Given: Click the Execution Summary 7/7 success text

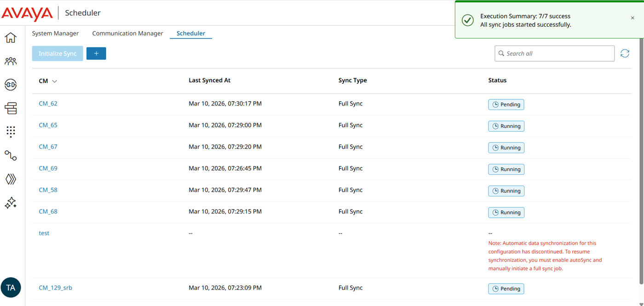Looking at the screenshot, I should point(525,16).
